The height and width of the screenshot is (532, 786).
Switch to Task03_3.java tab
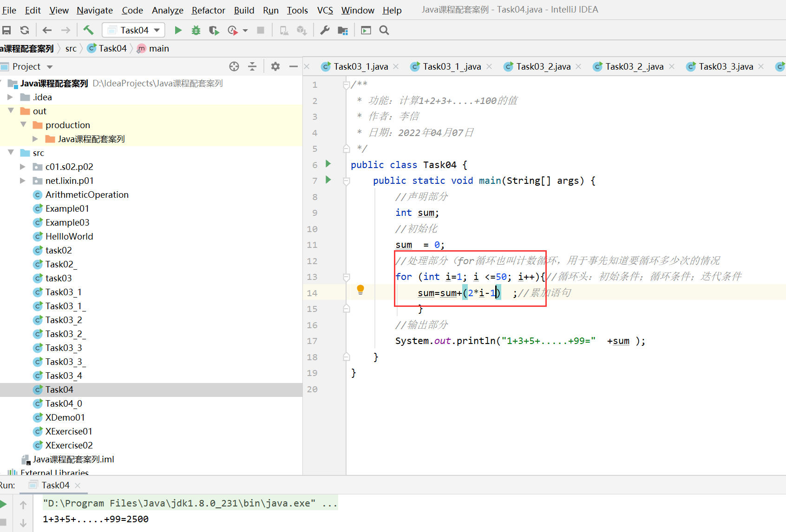(726, 66)
